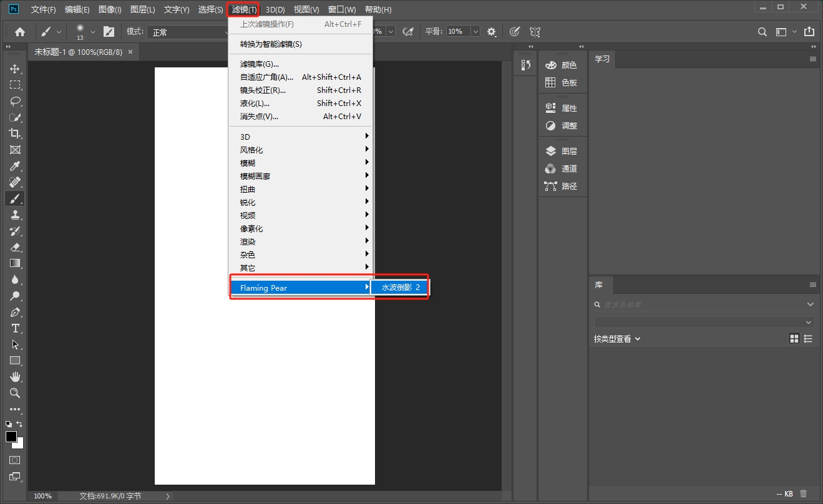This screenshot has width=823, height=504.
Task: Select the Eyedropper tool
Action: [15, 166]
